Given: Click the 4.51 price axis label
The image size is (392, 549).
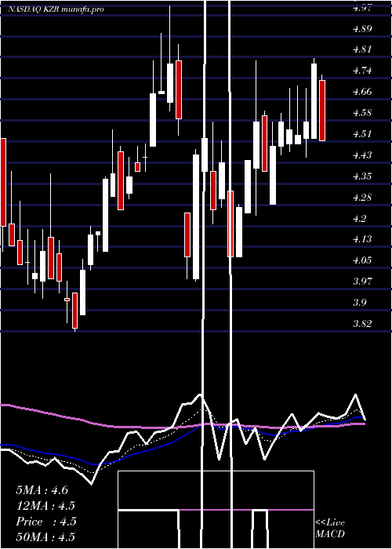Looking at the screenshot, I should [362, 134].
